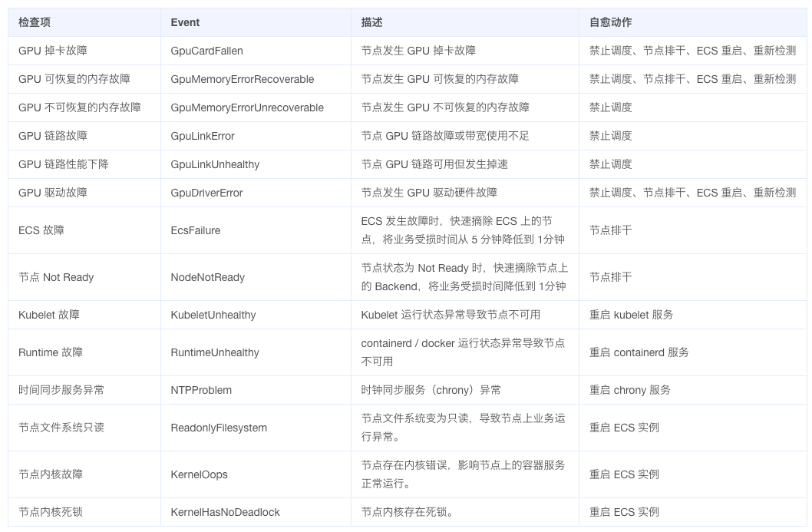The width and height of the screenshot is (812, 532).
Task: Click the 自愈动作 column header
Action: [610, 22]
